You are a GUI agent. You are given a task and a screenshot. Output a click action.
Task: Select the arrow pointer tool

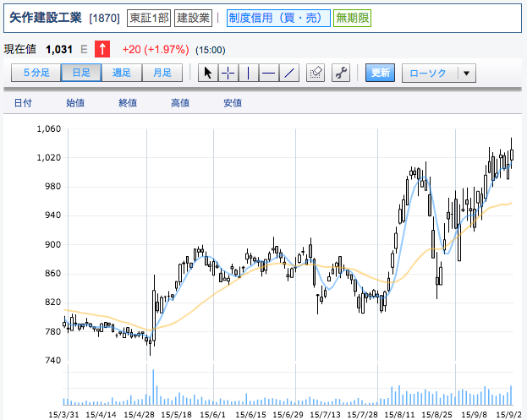208,73
